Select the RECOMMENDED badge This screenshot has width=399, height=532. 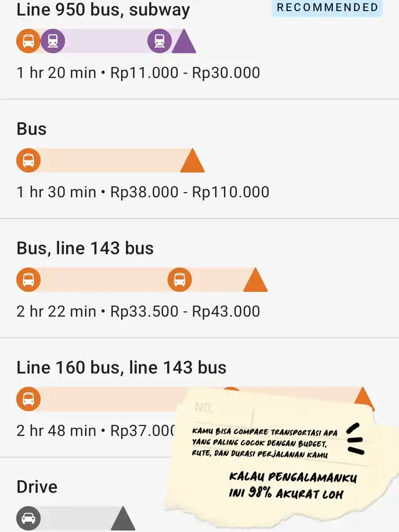(327, 8)
